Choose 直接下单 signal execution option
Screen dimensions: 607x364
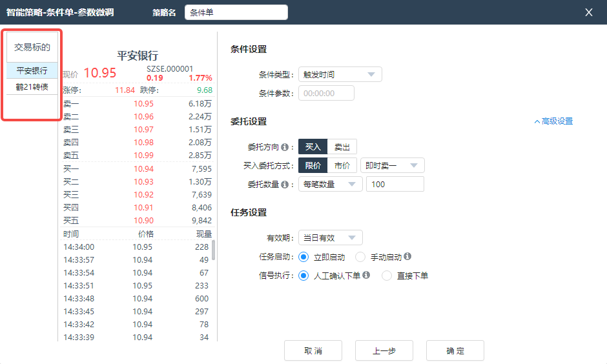[x=387, y=276]
